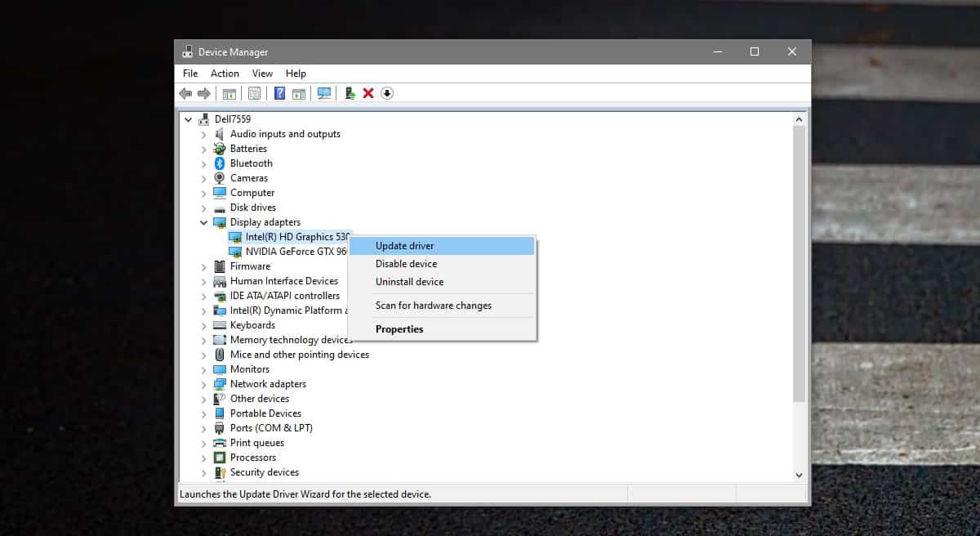Viewport: 980px width, 536px height.
Task: Click the Bluetooth device category icon
Action: click(x=220, y=163)
